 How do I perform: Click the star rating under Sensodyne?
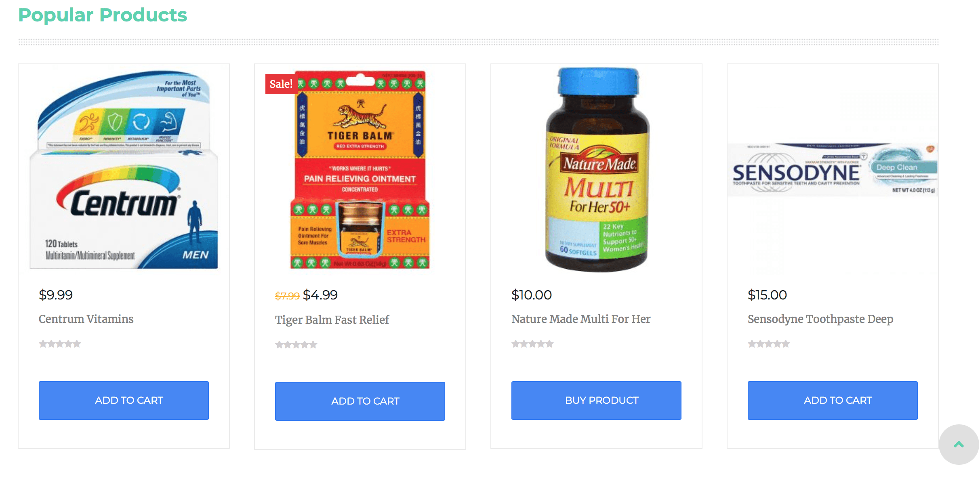769,344
